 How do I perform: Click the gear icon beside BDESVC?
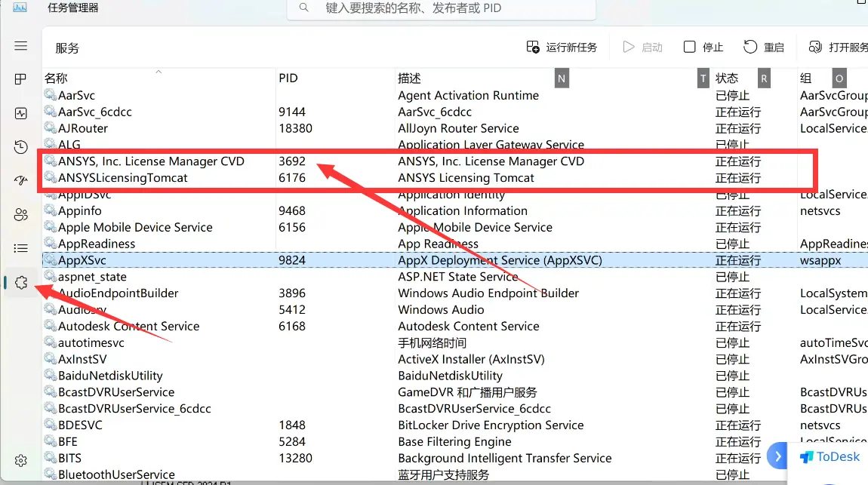50,425
